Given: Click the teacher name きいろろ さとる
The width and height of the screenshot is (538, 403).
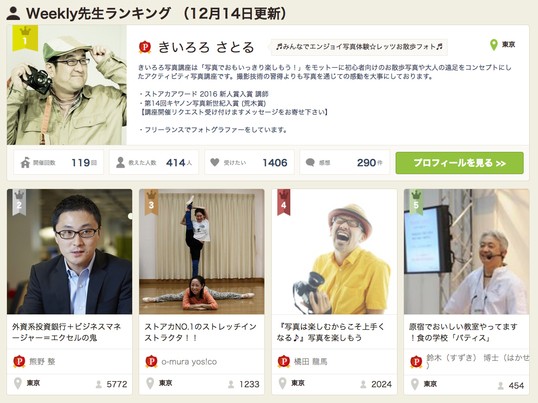Looking at the screenshot, I should pos(206,47).
